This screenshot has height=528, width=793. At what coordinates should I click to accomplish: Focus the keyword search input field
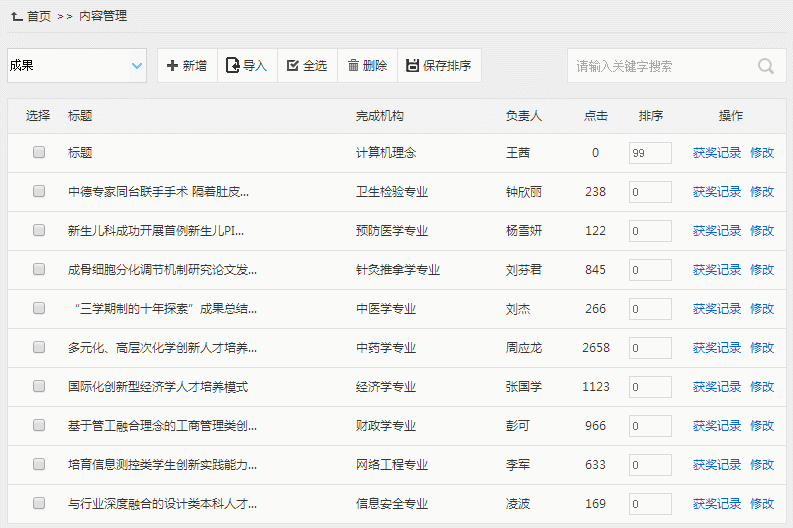click(662, 67)
